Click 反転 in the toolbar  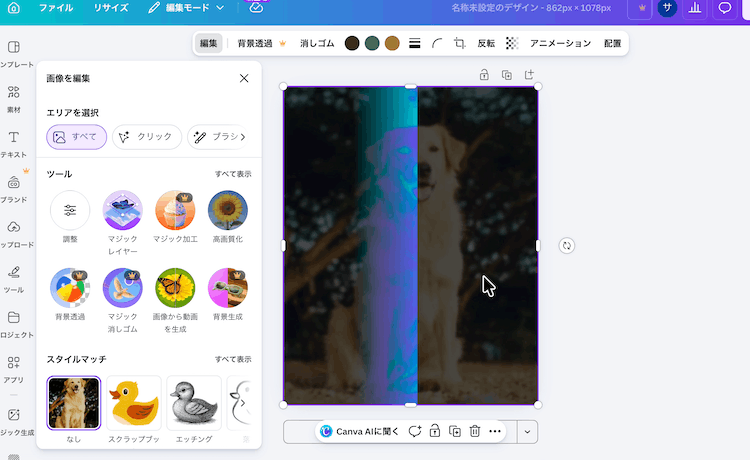point(486,44)
